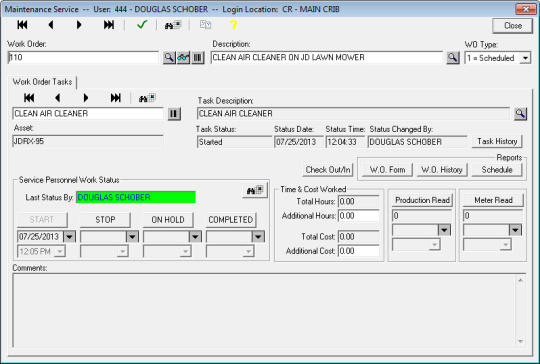Viewport: 540px width, 364px height.
Task: Click the Additional Hours field
Action: (359, 216)
